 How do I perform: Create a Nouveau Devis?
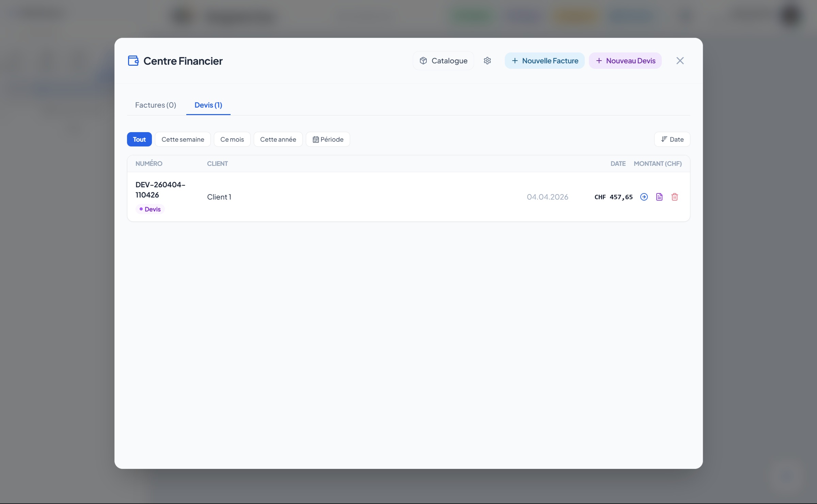point(625,61)
